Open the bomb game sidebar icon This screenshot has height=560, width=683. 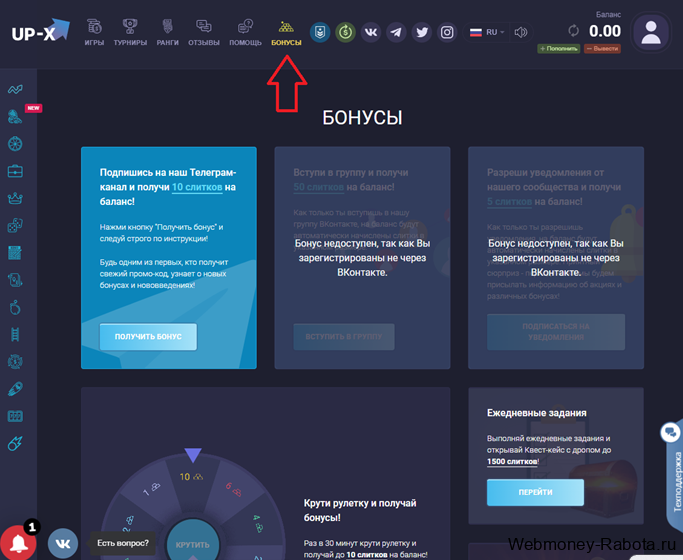(x=15, y=307)
